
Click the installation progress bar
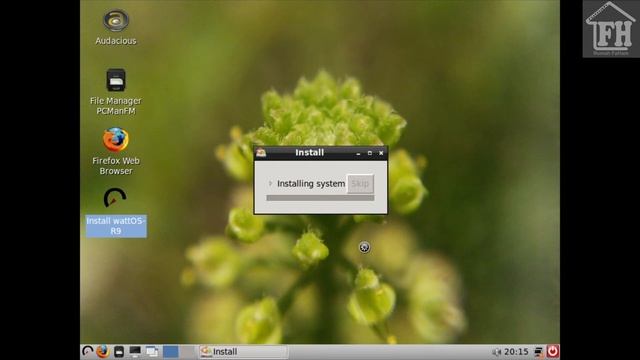pyautogui.click(x=320, y=198)
